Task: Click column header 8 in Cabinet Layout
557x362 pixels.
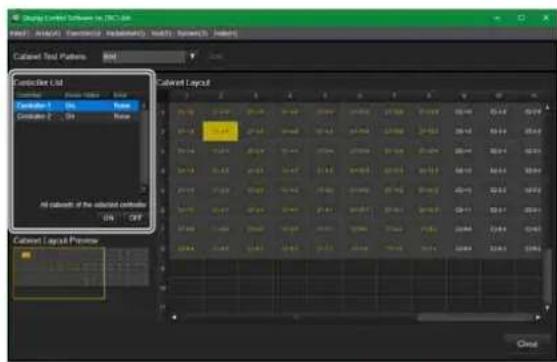Action: [x=428, y=96]
